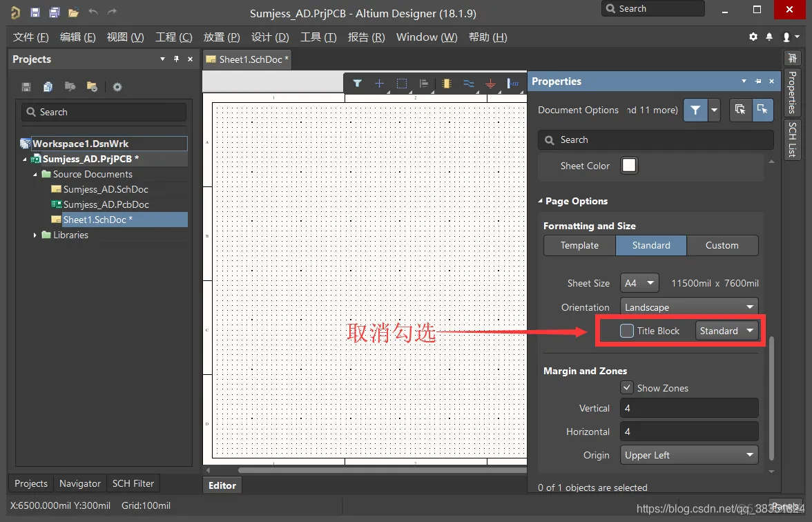Open the Title Block Standard dropdown
The image size is (812, 522).
pyautogui.click(x=726, y=330)
